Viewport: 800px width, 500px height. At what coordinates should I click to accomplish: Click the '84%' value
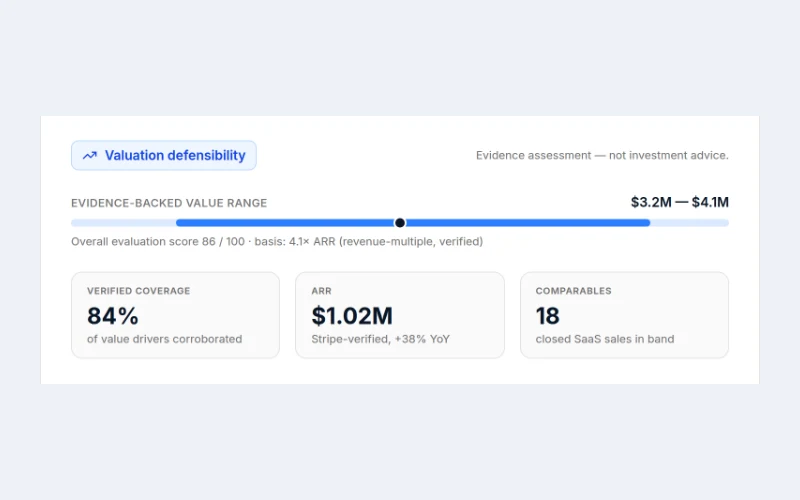113,316
